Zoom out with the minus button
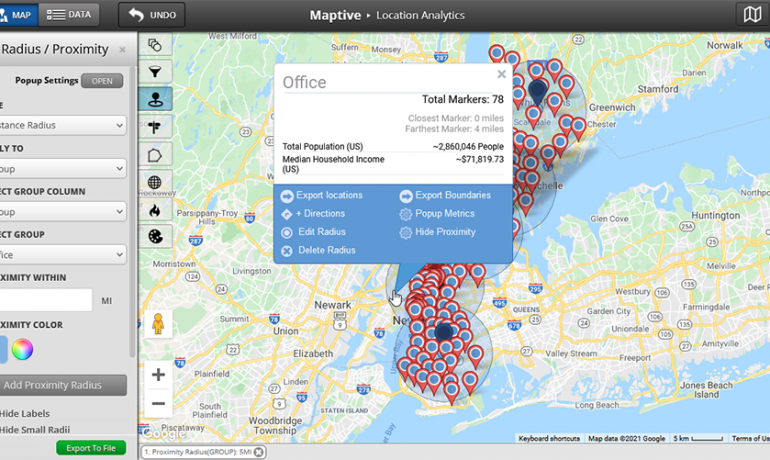Viewport: 770px width, 460px height. 158,404
